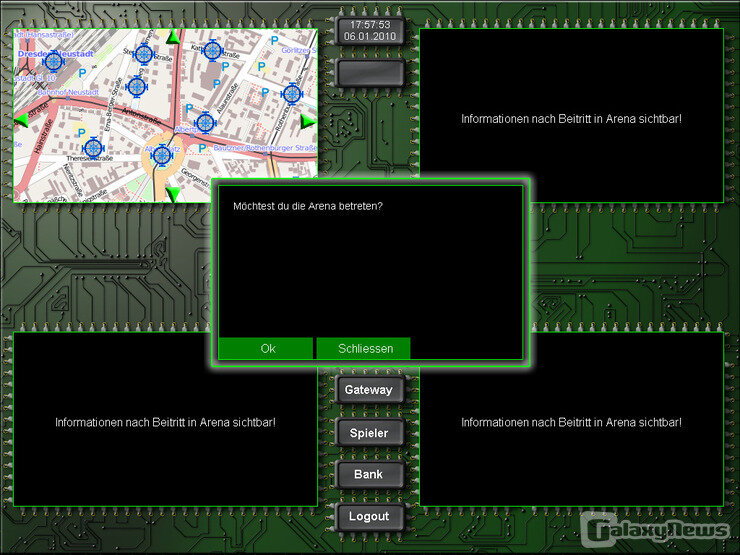Select the arena crosshair above Theresienstraße

coord(93,148)
